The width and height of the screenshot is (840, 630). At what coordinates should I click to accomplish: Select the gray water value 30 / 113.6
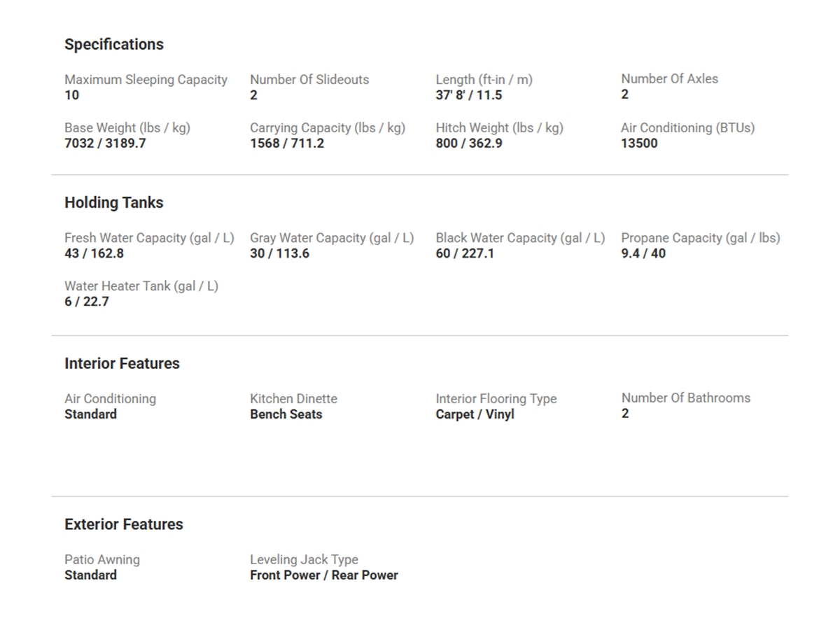[x=279, y=253]
